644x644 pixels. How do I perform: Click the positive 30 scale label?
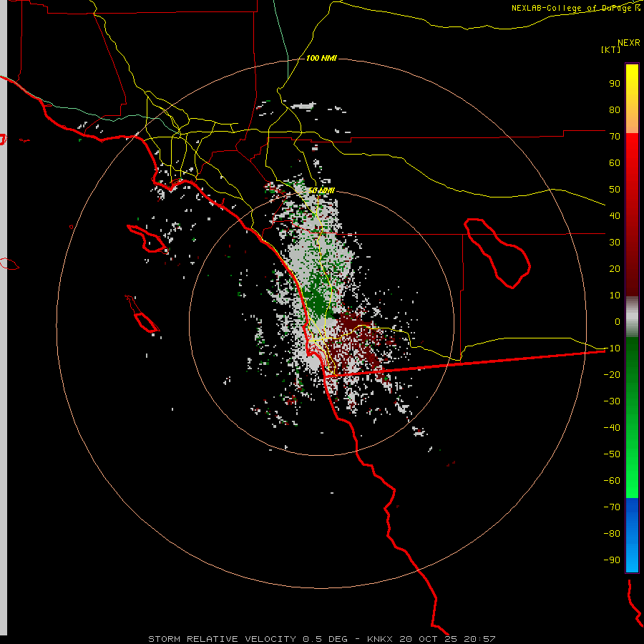coord(615,243)
